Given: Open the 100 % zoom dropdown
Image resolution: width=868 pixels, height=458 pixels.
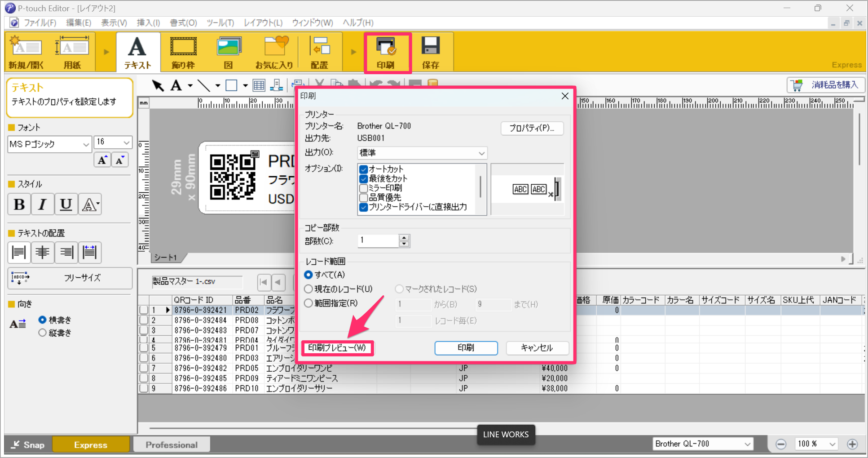Looking at the screenshot, I should tap(817, 444).
